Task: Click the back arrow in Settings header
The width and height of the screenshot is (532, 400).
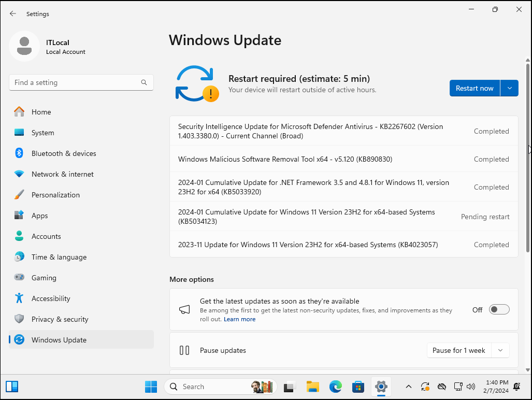Action: click(13, 13)
